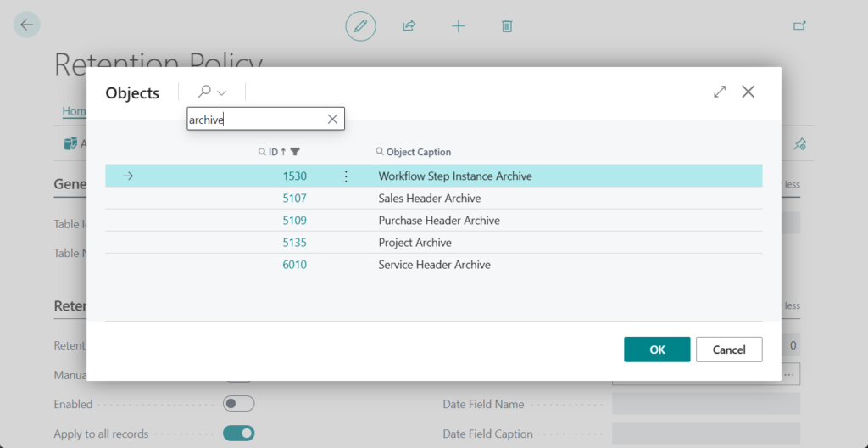Click the plus new record icon
This screenshot has height=448, width=868.
click(458, 25)
